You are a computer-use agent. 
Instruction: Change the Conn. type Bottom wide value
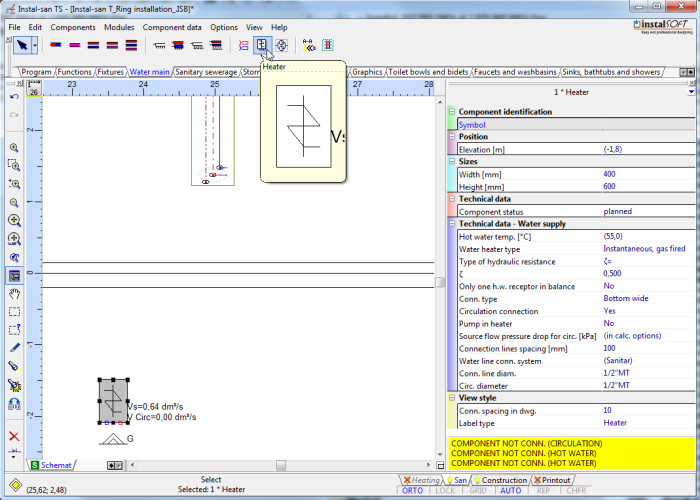point(648,298)
